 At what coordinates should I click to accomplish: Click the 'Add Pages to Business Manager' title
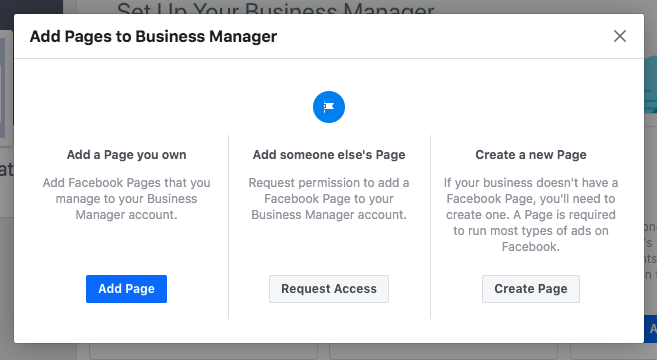point(153,36)
